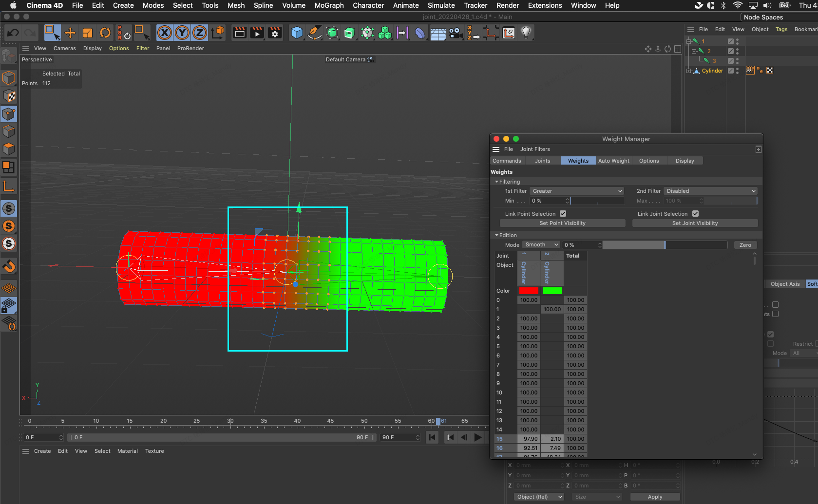Add a Cube primitive from toolbar

point(297,33)
